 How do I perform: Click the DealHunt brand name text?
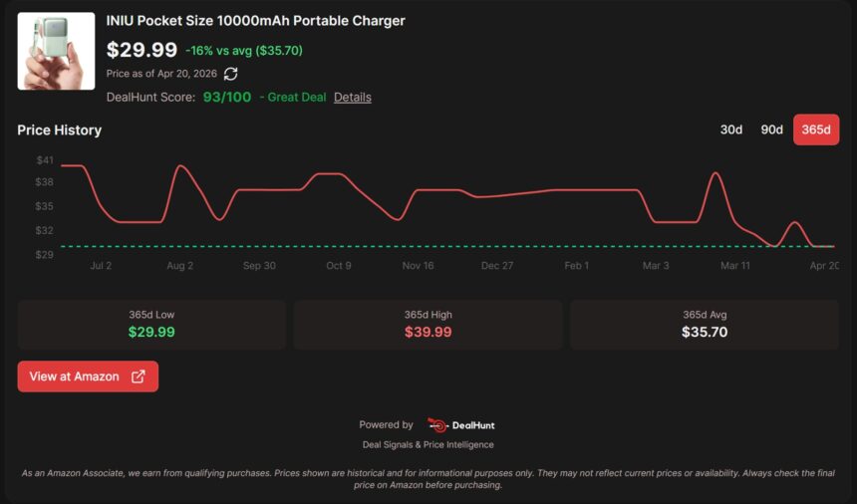click(473, 425)
